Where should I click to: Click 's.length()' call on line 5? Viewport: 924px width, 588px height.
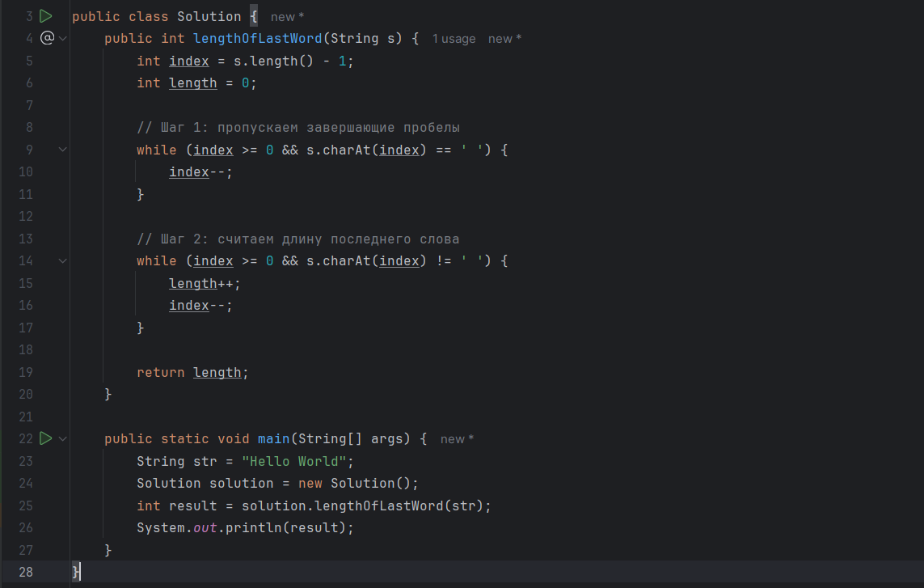(273, 61)
